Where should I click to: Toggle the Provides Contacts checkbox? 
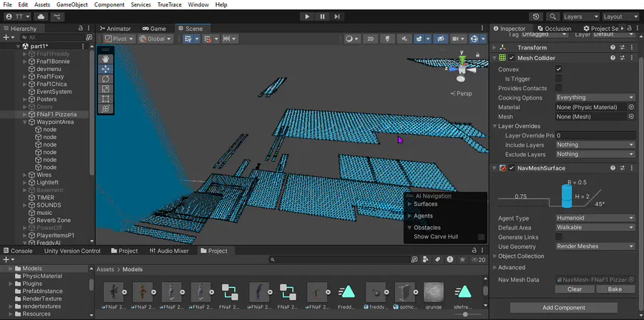(559, 88)
